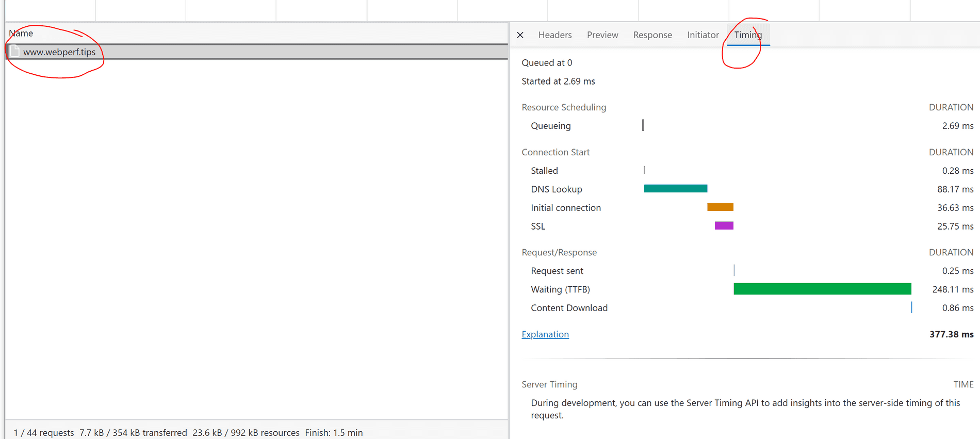
Task: Click the Server Timing section heading
Action: [x=549, y=384]
